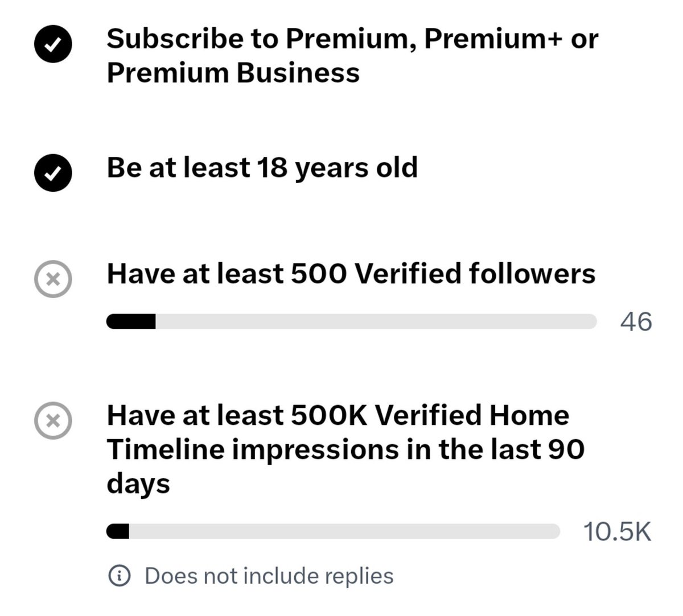Click the black filled part of impressions bar
This screenshot has width=683, height=616.
tap(118, 531)
